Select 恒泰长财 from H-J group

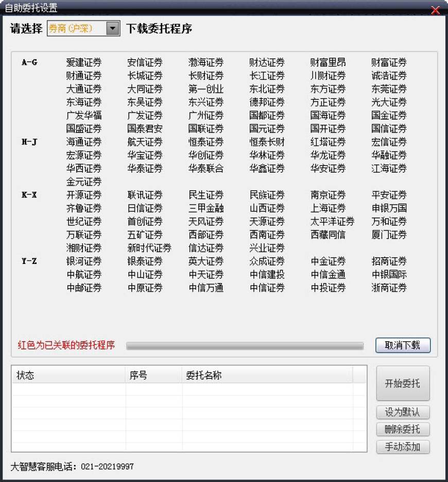click(x=267, y=142)
